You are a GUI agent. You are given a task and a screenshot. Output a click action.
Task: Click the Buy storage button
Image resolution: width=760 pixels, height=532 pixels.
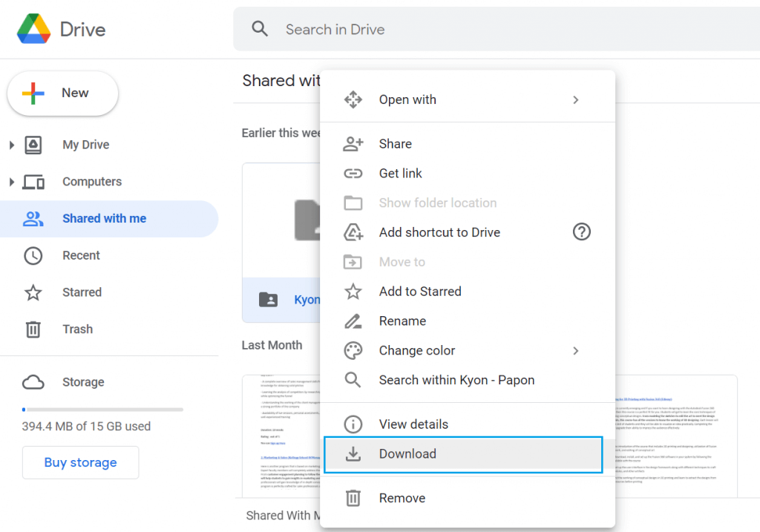80,462
